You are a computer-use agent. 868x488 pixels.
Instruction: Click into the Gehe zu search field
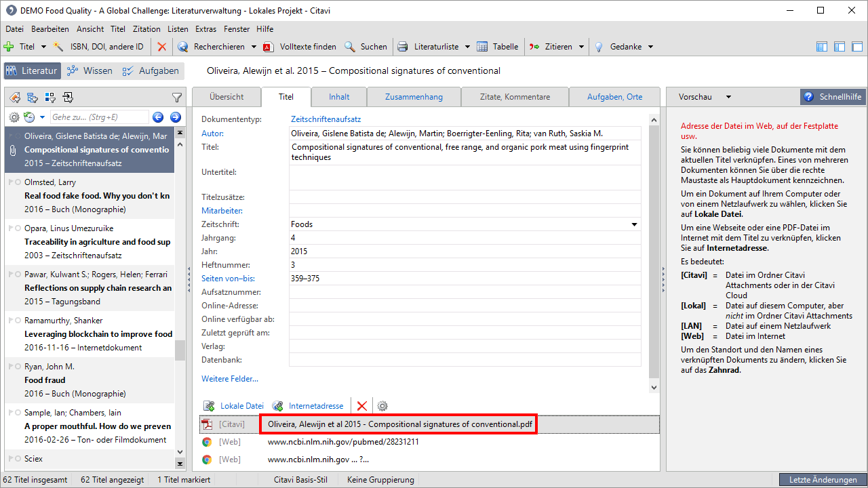pyautogui.click(x=98, y=117)
